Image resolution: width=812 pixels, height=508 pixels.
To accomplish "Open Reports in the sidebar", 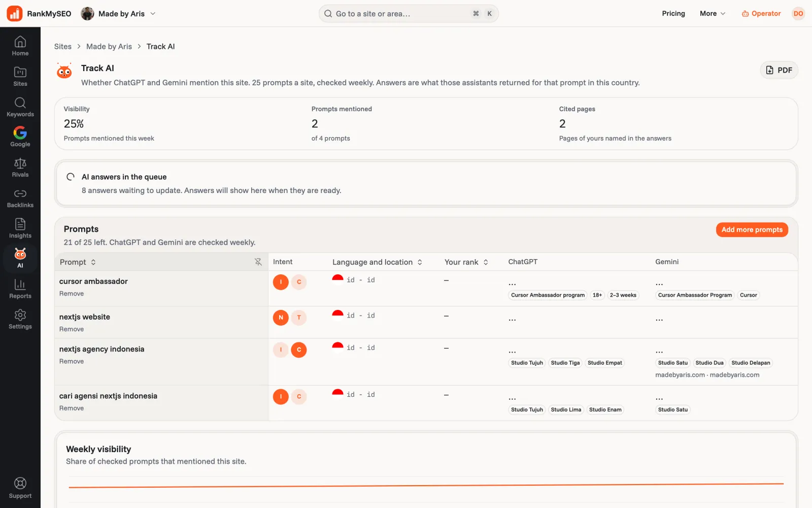I will [x=20, y=289].
